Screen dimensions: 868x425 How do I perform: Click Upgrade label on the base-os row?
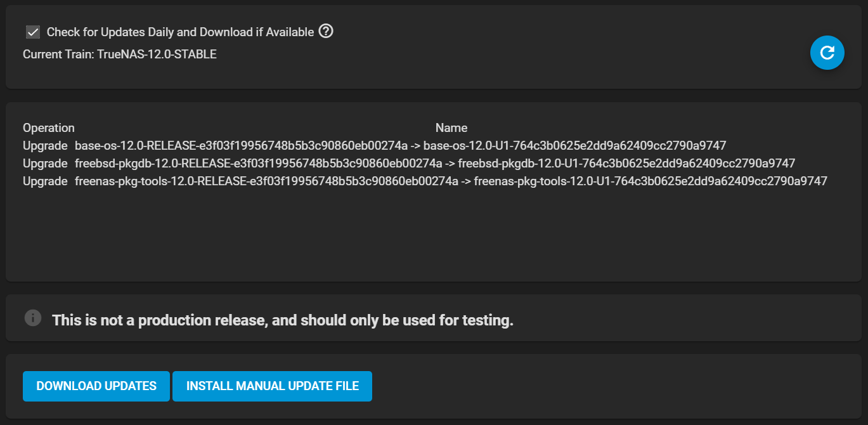click(45, 146)
